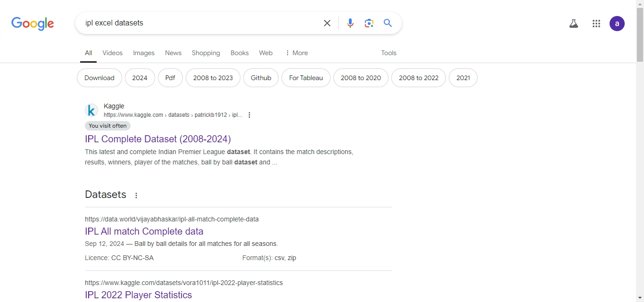644x302 pixels.
Task: Open IPL 2022 Player Statistics link
Action: pos(139,295)
